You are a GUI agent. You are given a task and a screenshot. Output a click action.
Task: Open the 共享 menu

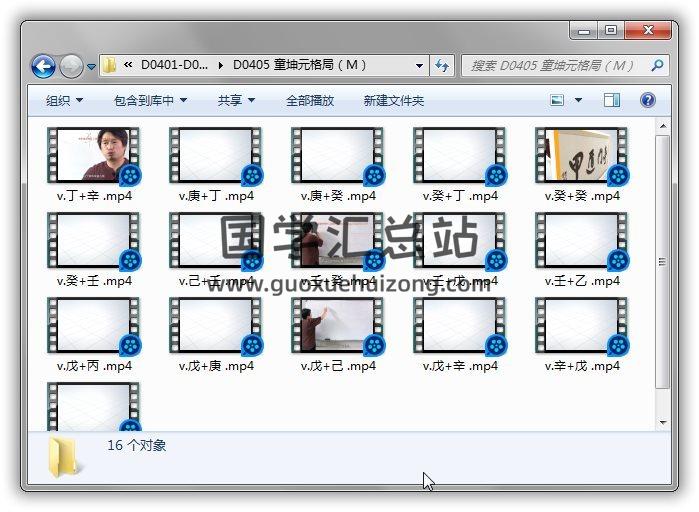[x=236, y=100]
